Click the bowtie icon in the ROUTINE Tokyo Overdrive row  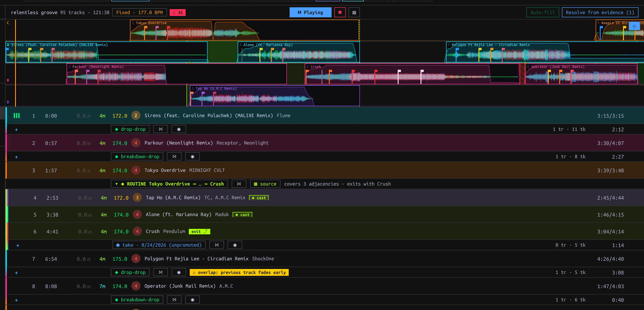[239, 184]
